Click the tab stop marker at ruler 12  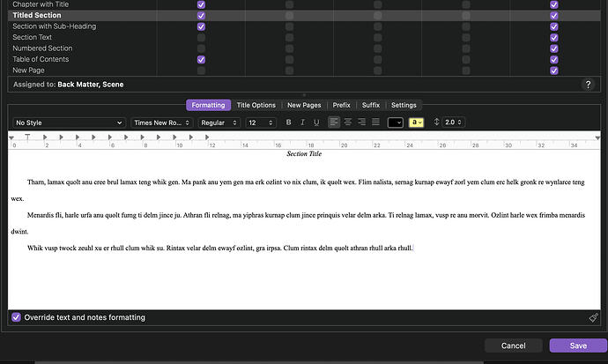pyautogui.click(x=207, y=137)
